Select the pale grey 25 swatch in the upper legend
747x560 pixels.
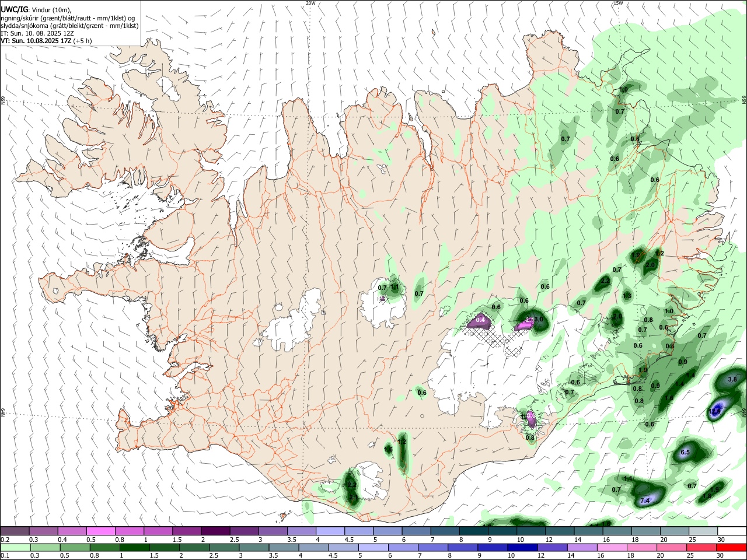703,531
